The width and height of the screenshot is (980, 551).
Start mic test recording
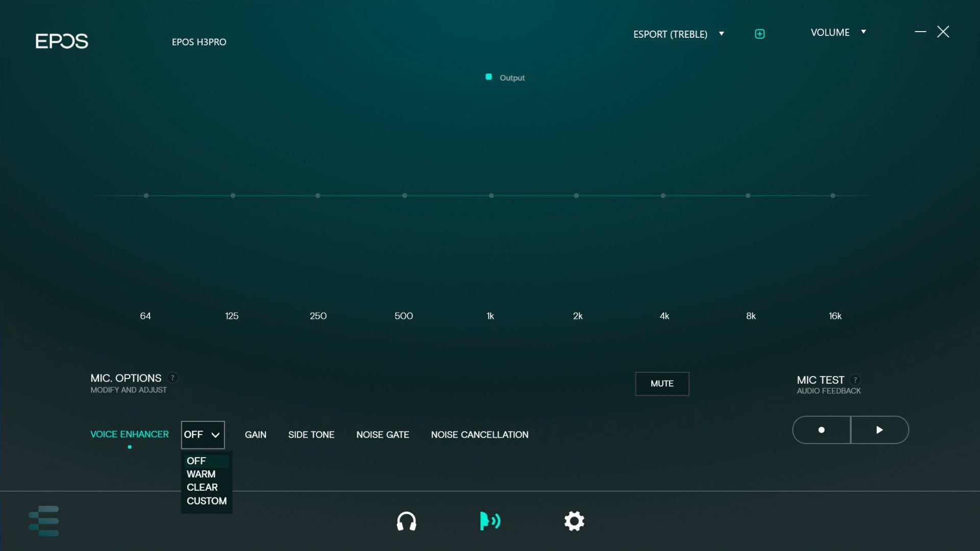point(821,430)
